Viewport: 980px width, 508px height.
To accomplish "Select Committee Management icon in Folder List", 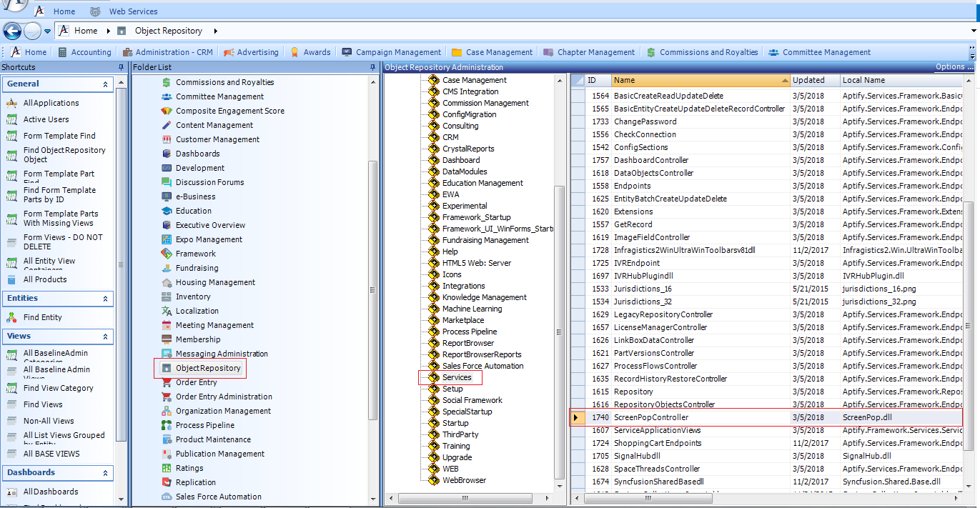I will pos(167,96).
